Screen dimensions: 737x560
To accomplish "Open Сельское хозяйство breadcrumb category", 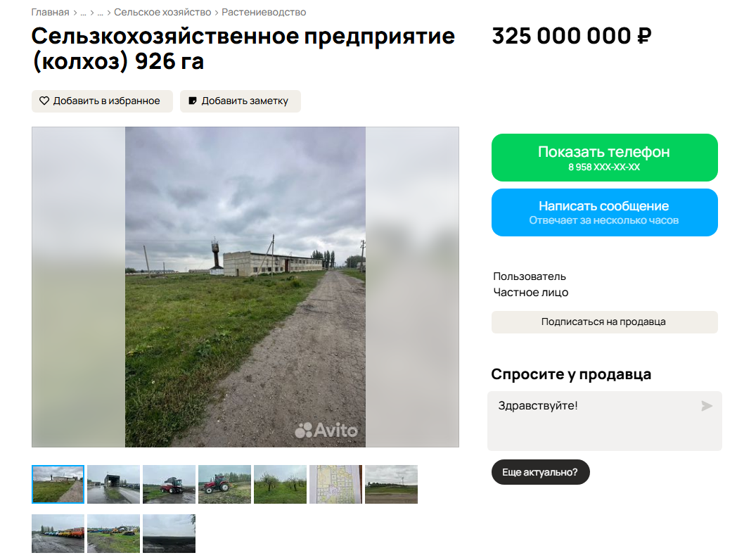I will [x=162, y=13].
